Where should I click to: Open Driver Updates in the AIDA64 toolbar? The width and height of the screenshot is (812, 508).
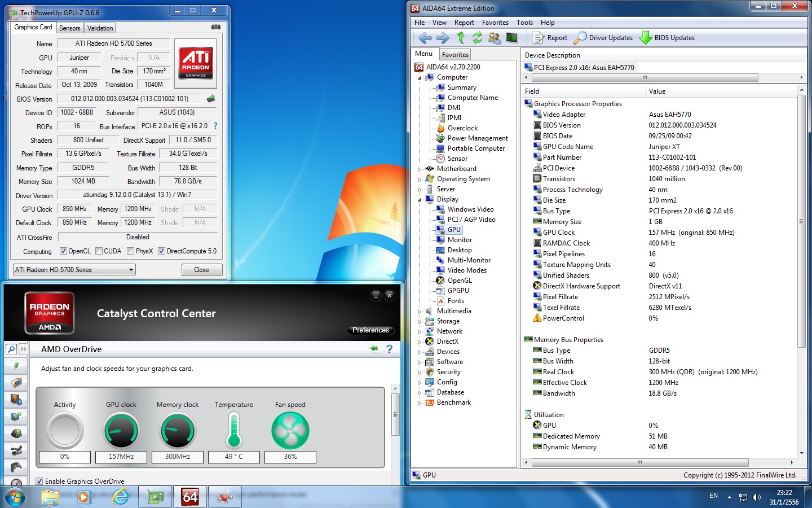[603, 38]
